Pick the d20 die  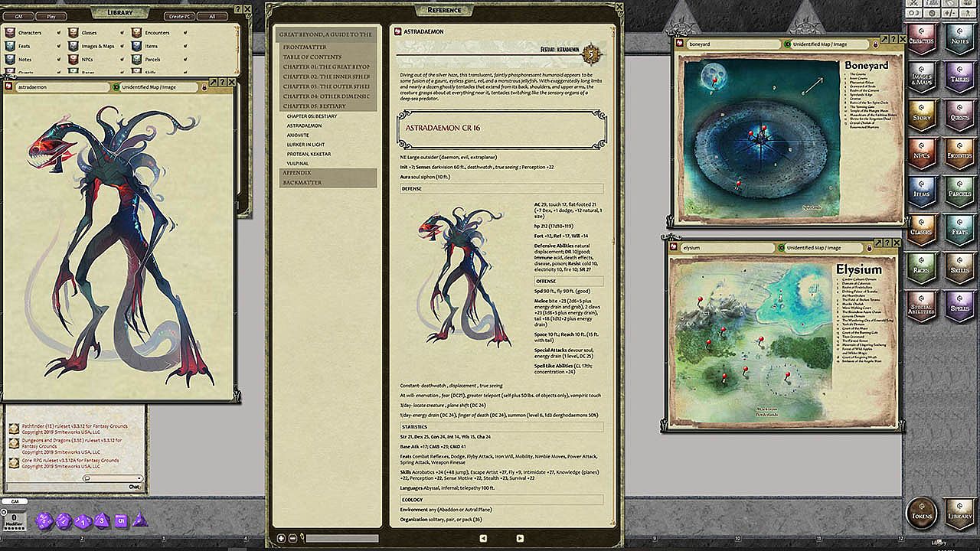(x=44, y=520)
